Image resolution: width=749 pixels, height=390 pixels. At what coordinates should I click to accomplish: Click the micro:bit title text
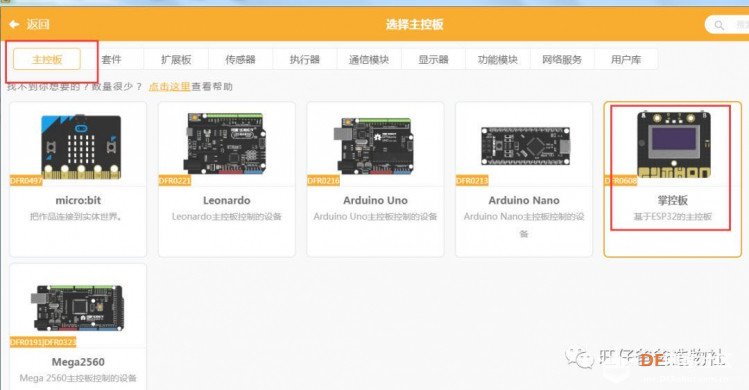coord(78,200)
